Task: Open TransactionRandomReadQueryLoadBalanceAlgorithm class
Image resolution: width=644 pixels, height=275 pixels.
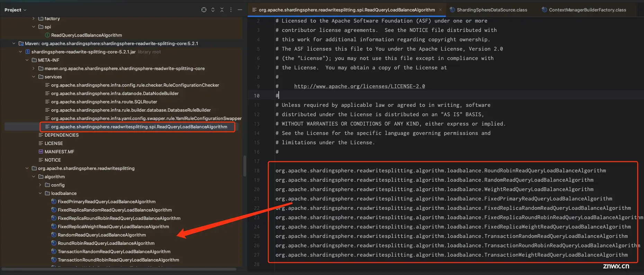Action: pyautogui.click(x=114, y=251)
